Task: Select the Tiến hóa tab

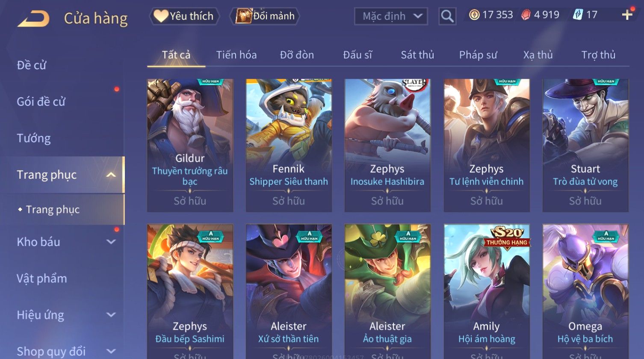Action: (x=236, y=55)
